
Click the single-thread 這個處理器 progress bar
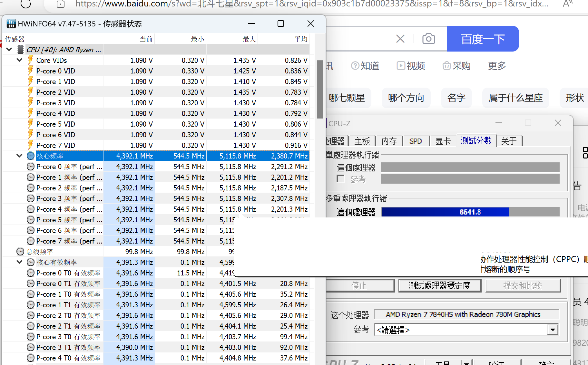pos(470,168)
